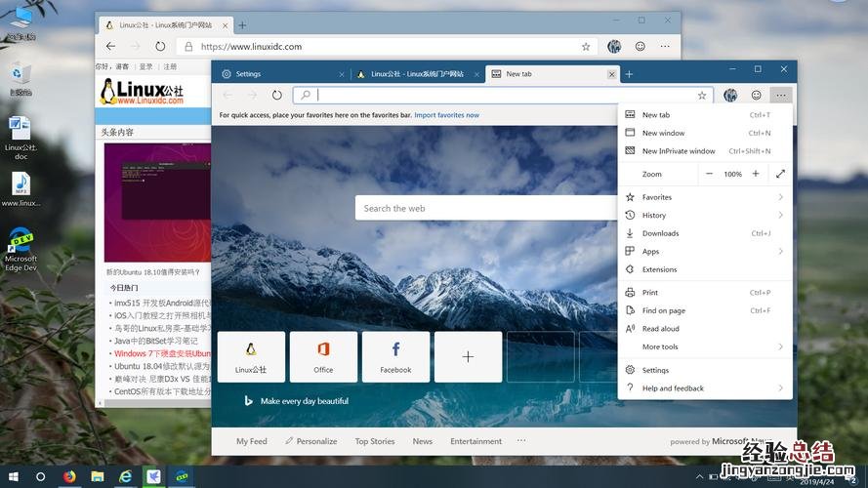Expand the Favorites submenu
Image resolution: width=868 pixels, height=488 pixels.
pyautogui.click(x=705, y=197)
